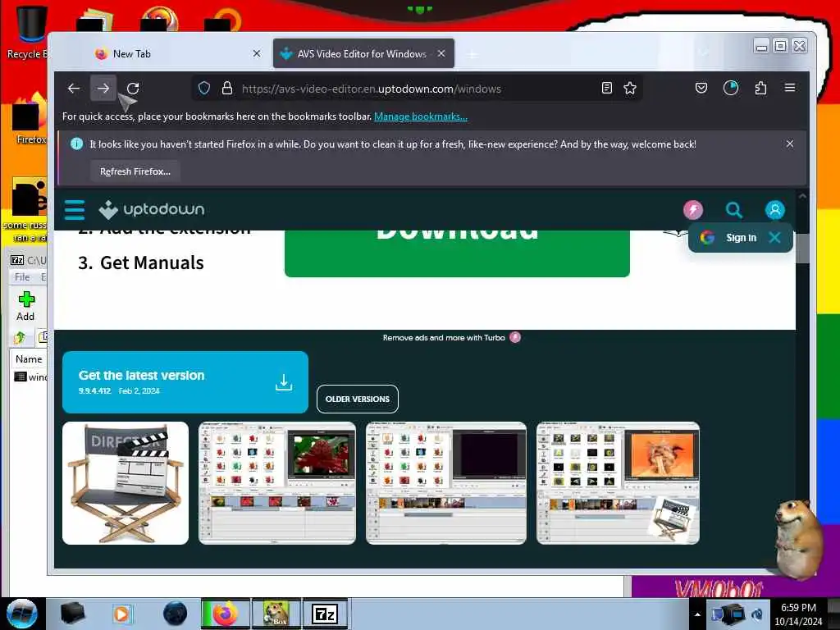Open Firefox account circle icon
The height and width of the screenshot is (630, 840).
pyautogui.click(x=731, y=88)
